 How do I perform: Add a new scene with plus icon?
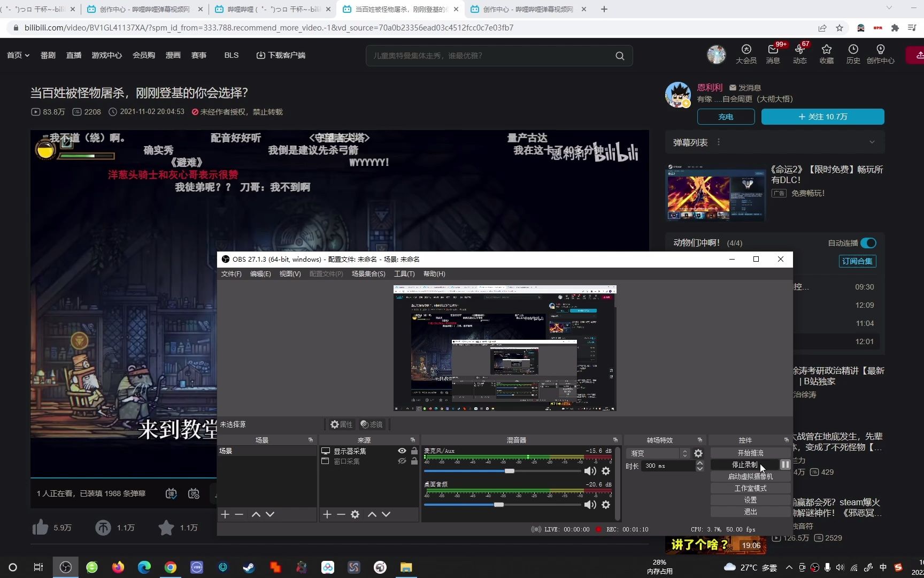click(x=225, y=514)
